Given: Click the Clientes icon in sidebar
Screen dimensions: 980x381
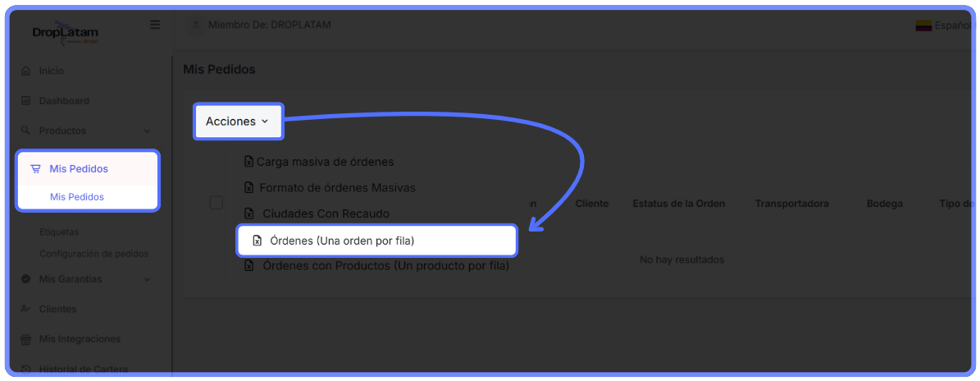Looking at the screenshot, I should [x=25, y=309].
